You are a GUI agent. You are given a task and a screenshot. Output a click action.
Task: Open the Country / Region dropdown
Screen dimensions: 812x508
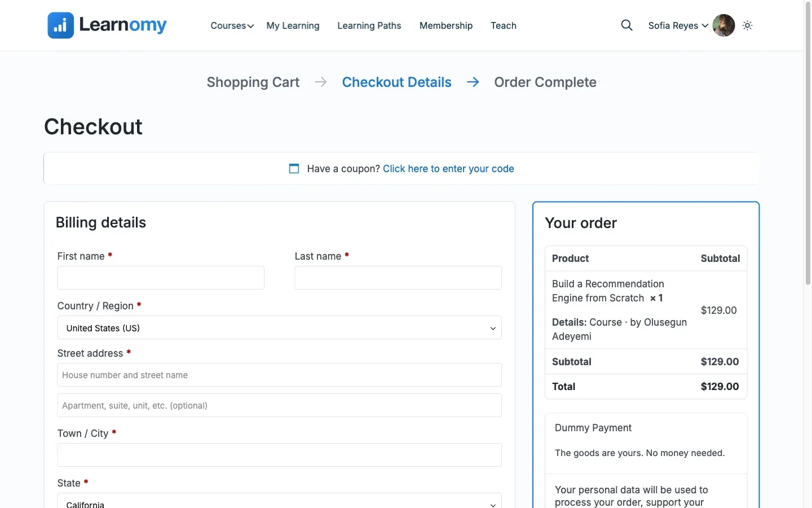tap(279, 328)
